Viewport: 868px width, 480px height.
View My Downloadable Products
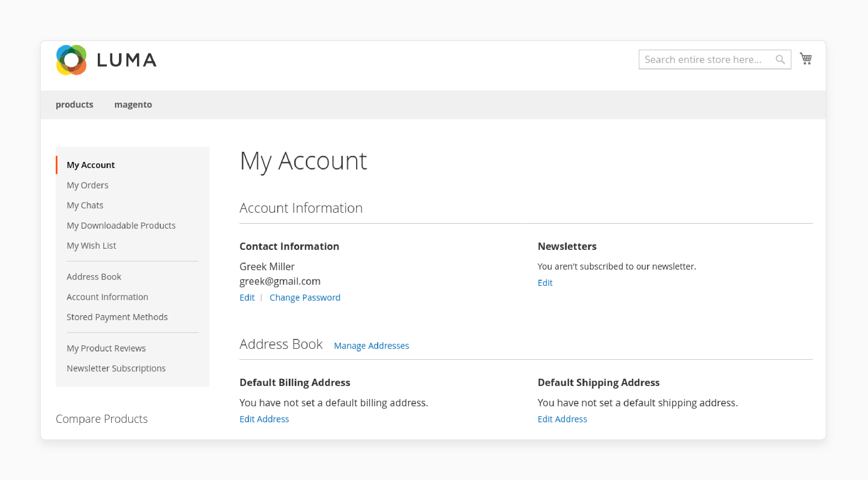click(x=121, y=225)
